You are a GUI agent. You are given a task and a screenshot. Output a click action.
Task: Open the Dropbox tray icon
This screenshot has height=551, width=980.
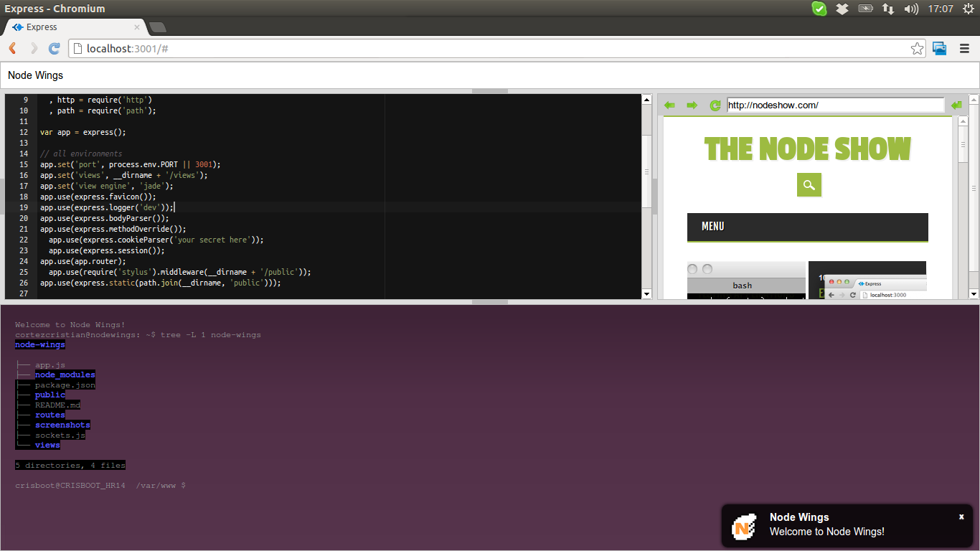point(842,9)
